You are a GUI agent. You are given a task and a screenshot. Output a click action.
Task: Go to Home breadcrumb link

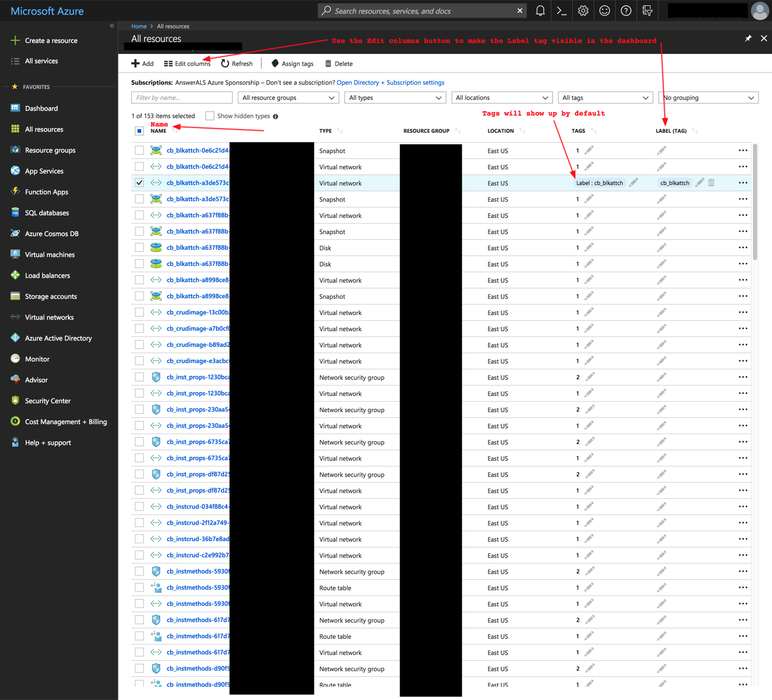point(139,26)
